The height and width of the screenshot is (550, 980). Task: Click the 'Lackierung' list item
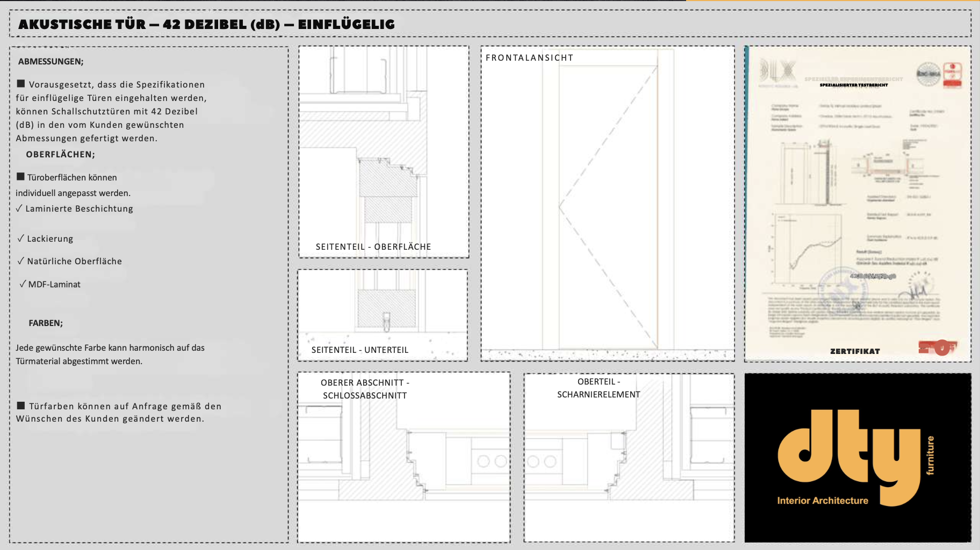45,238
